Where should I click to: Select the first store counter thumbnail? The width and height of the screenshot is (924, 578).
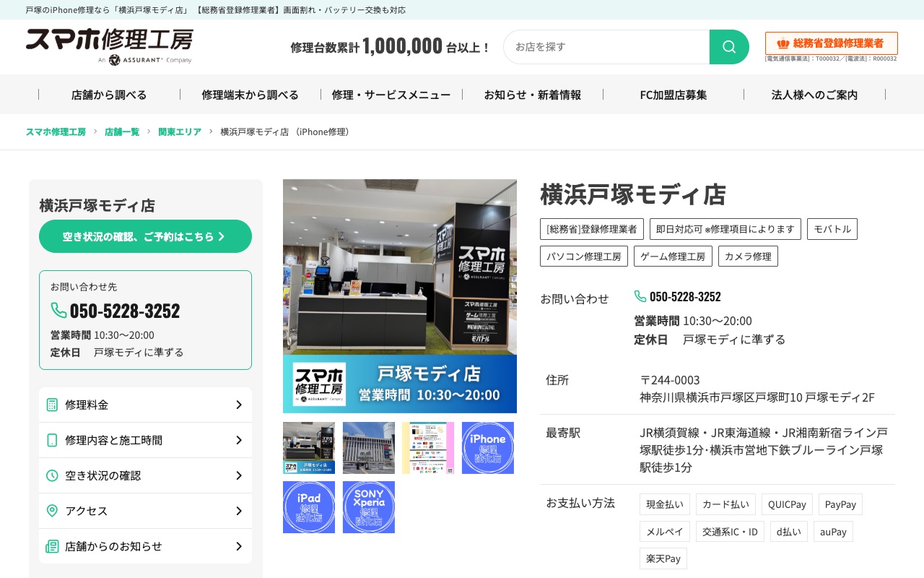click(x=309, y=448)
